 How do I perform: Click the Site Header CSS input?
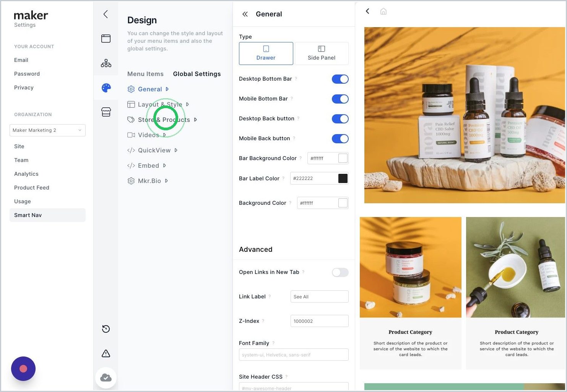(x=294, y=386)
